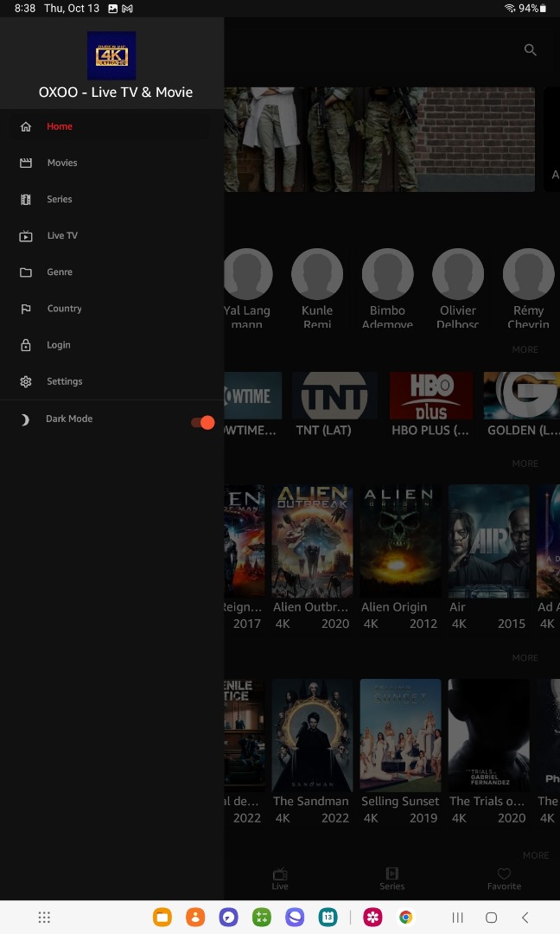560x934 pixels.
Task: Switch to the bottom Live tab
Action: point(280,879)
